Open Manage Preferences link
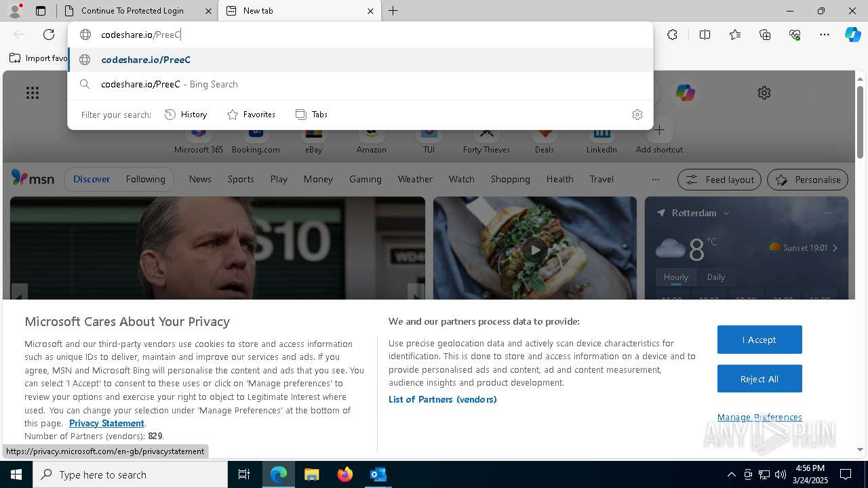 click(759, 418)
